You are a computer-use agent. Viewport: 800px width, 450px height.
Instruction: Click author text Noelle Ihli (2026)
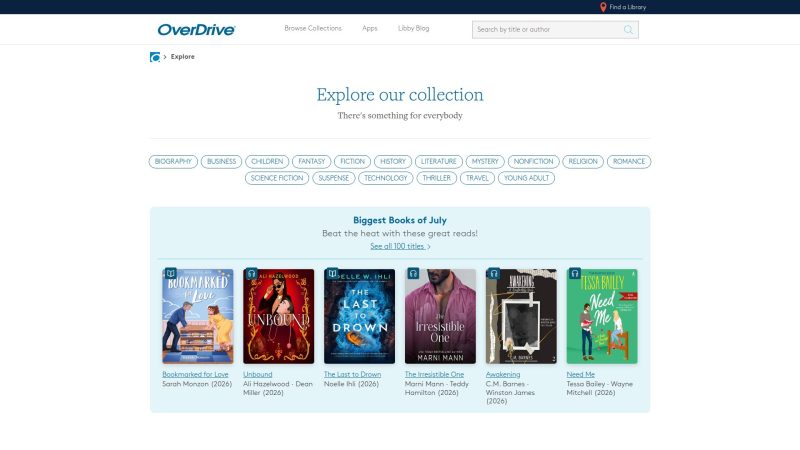point(352,384)
